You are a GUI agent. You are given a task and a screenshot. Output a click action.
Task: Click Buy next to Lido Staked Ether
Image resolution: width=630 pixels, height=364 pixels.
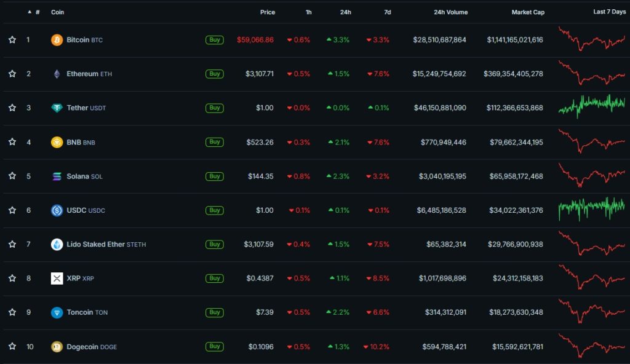click(x=214, y=244)
